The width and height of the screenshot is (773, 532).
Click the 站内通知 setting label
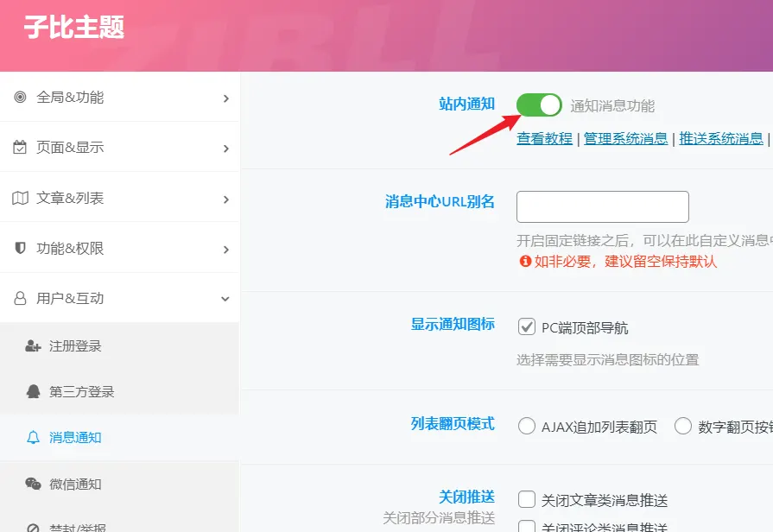(466, 104)
